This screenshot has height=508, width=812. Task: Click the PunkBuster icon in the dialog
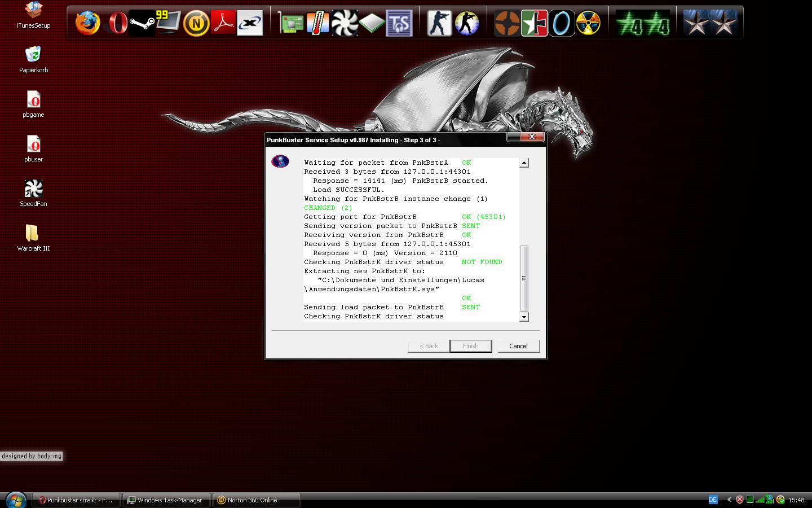[280, 161]
